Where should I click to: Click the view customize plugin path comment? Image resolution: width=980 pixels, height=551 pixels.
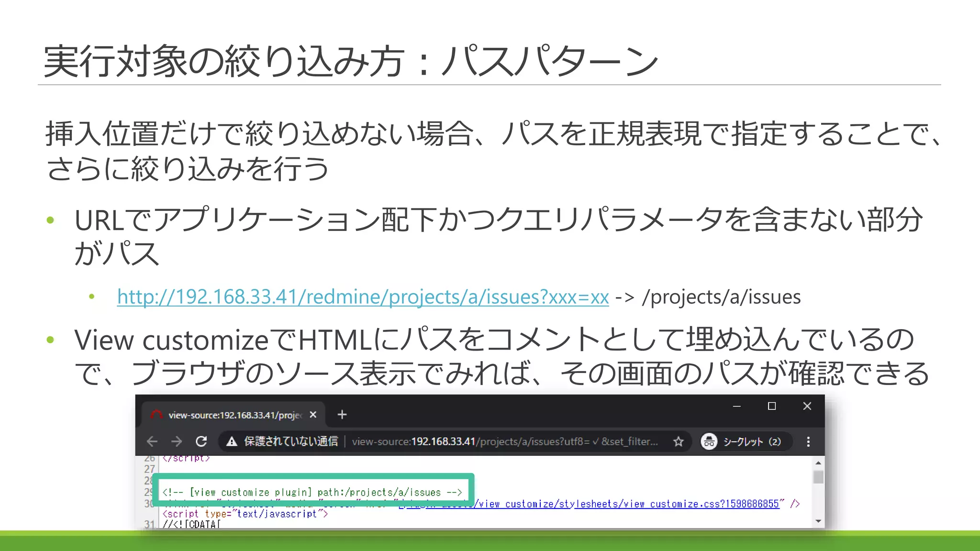coord(312,492)
